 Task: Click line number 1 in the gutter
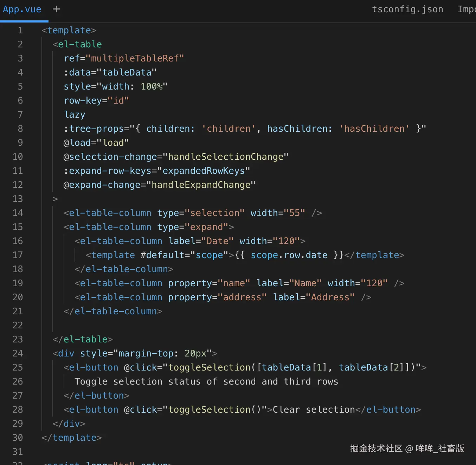(20, 30)
